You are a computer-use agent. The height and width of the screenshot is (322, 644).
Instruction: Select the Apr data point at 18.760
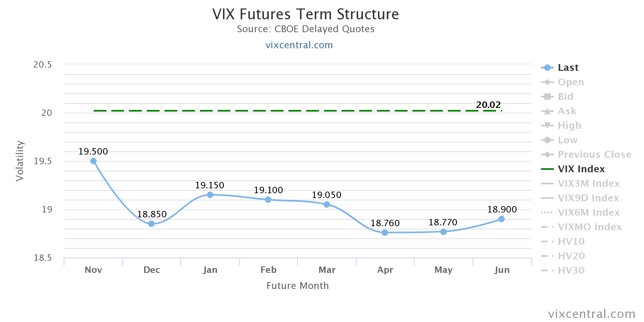pos(385,233)
